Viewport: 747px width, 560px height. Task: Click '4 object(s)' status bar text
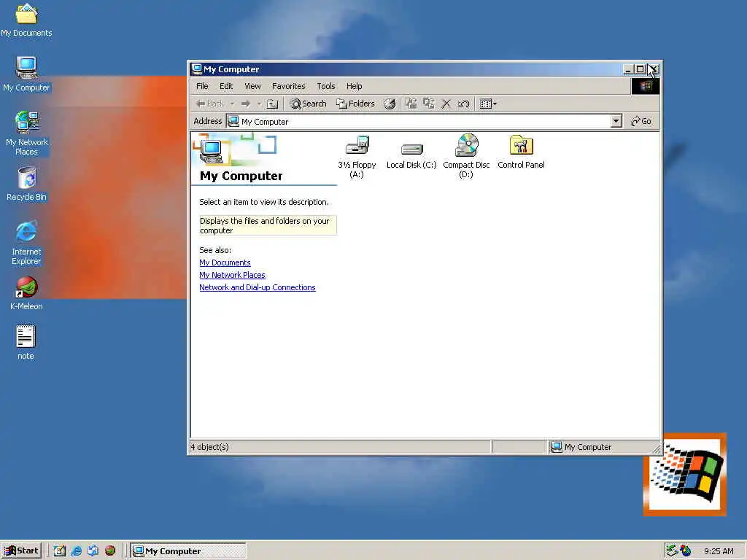click(x=209, y=447)
